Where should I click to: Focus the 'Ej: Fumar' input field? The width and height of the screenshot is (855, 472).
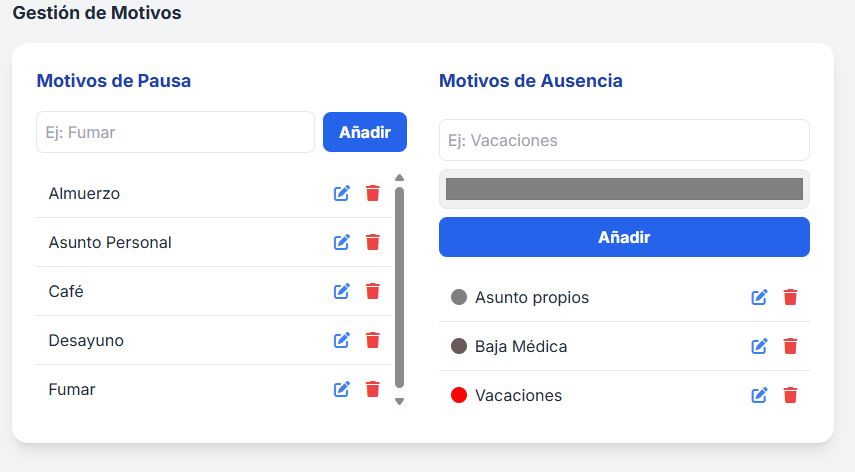coord(176,132)
